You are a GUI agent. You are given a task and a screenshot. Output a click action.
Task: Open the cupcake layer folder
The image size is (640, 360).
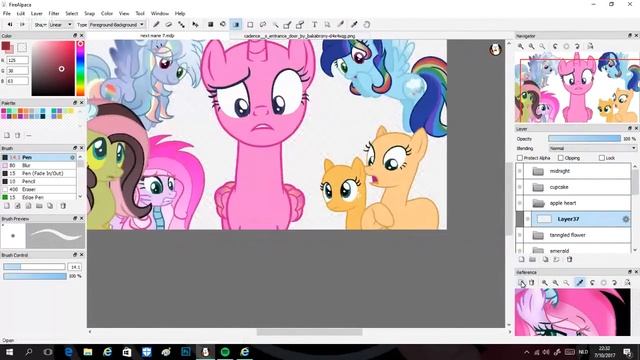[x=538, y=187]
